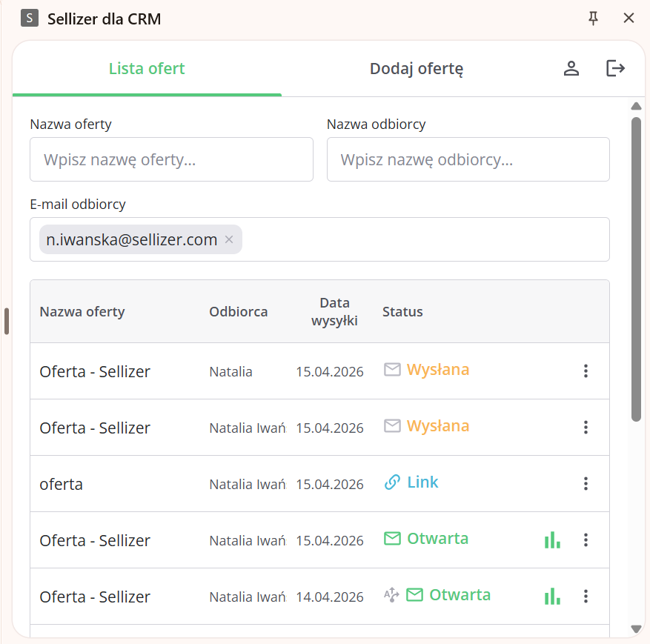Switch to Dodaj ofertę tab

[417, 69]
